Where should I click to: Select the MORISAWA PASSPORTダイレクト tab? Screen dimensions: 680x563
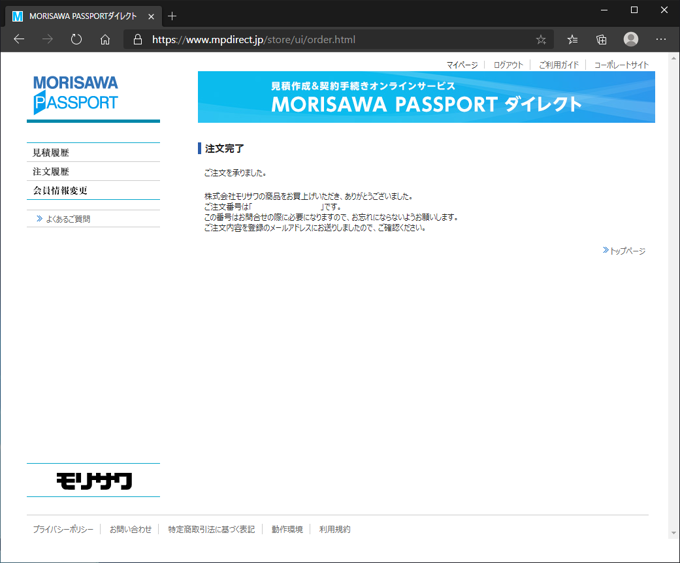click(x=82, y=16)
